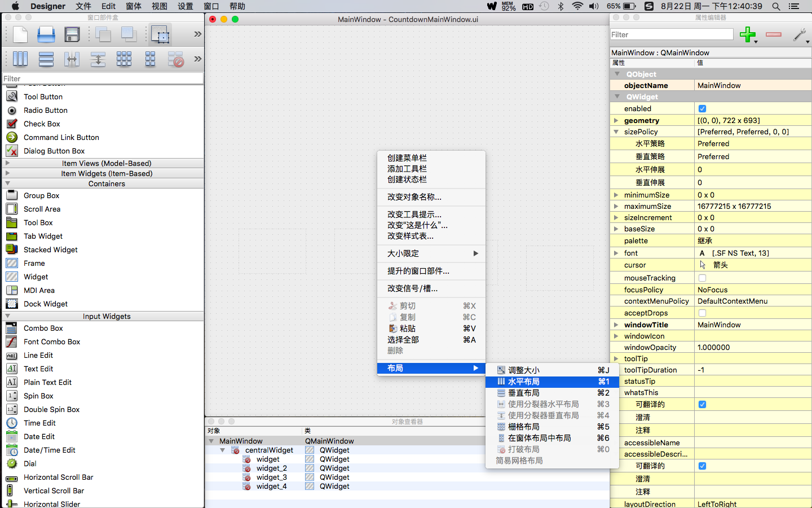Click 创建菜单栏 in the context menu
The image size is (812, 508).
point(407,158)
